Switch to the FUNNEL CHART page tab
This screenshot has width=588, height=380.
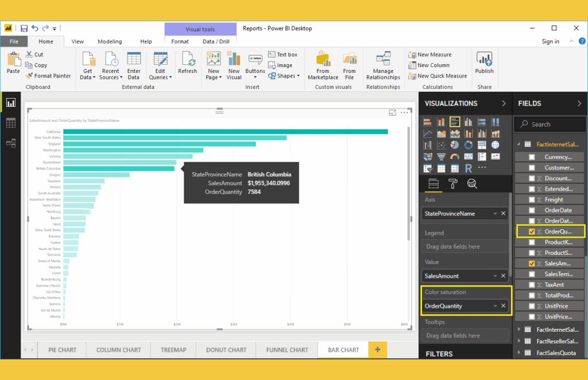[287, 350]
